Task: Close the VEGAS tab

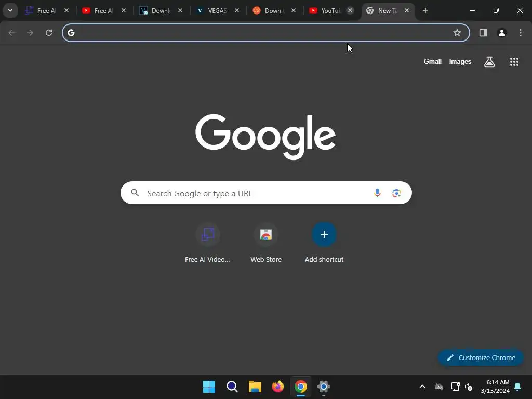Action: tap(237, 10)
